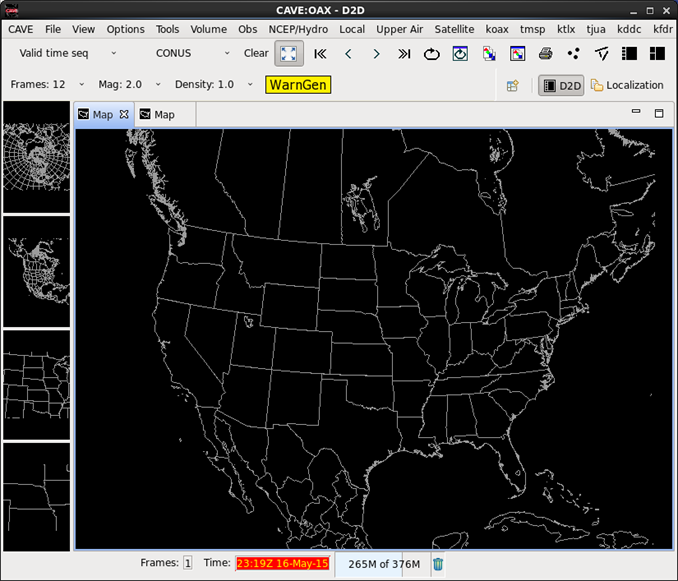678x581 pixels.
Task: Open the tjua radar menu
Action: pos(595,29)
